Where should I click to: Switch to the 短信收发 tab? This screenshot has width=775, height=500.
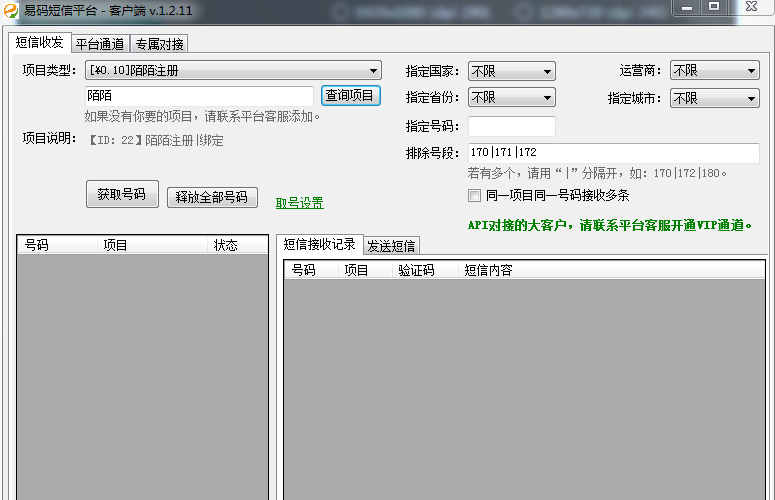40,42
